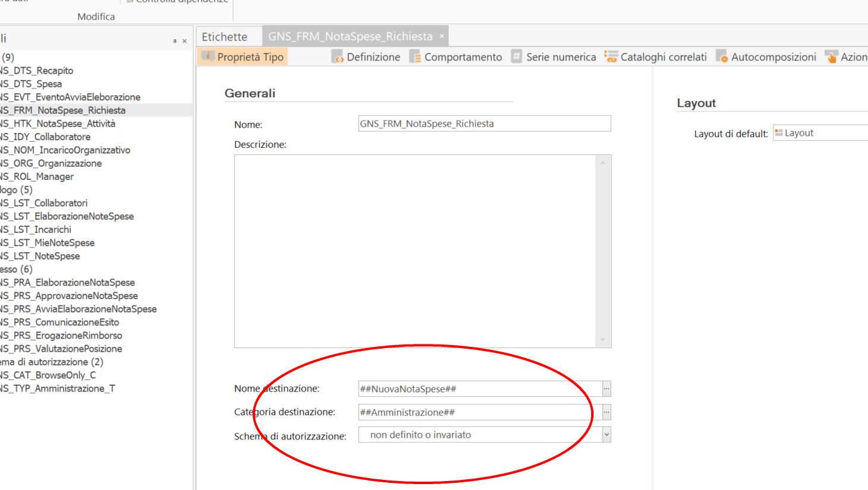Click the Layout section heading

pyautogui.click(x=696, y=103)
